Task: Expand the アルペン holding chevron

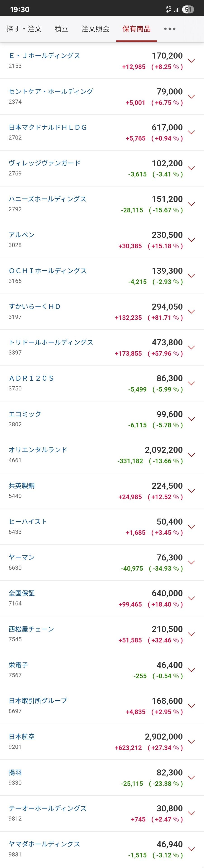Action: point(192,240)
